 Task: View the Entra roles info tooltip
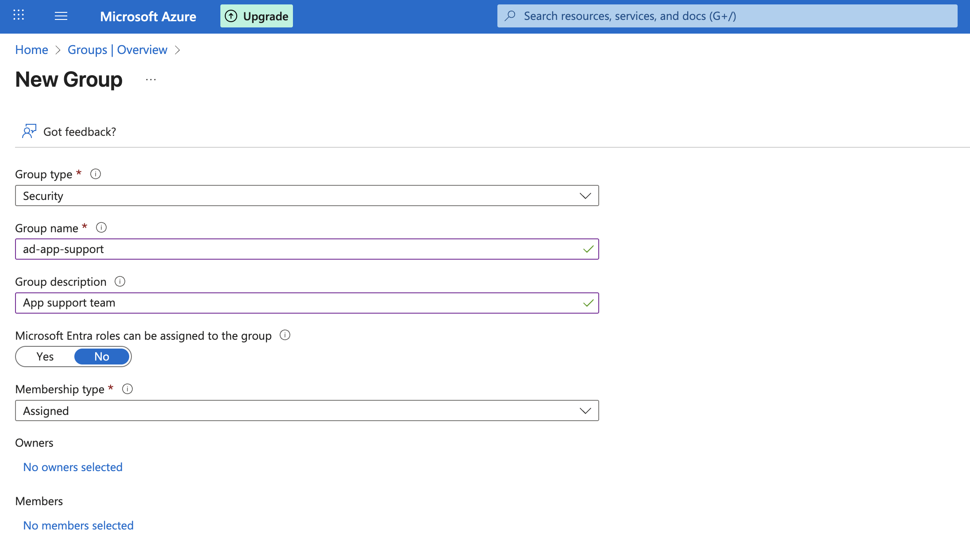pyautogui.click(x=285, y=335)
